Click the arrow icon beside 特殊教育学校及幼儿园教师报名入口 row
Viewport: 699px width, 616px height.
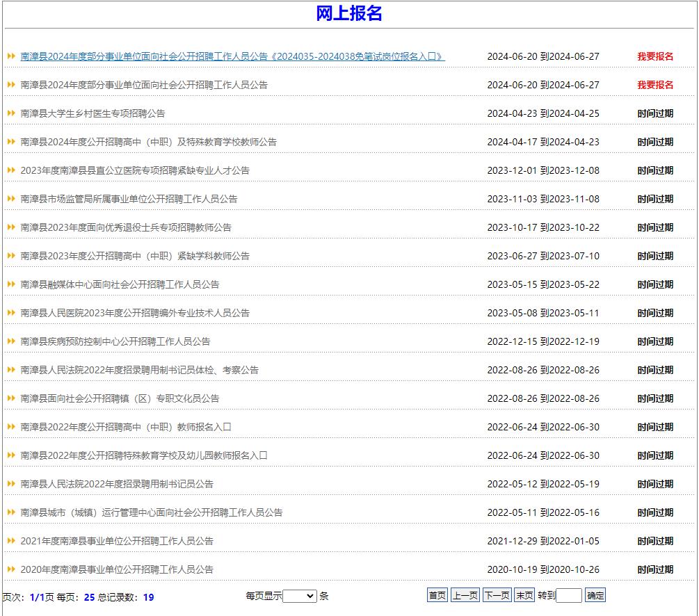(11, 455)
